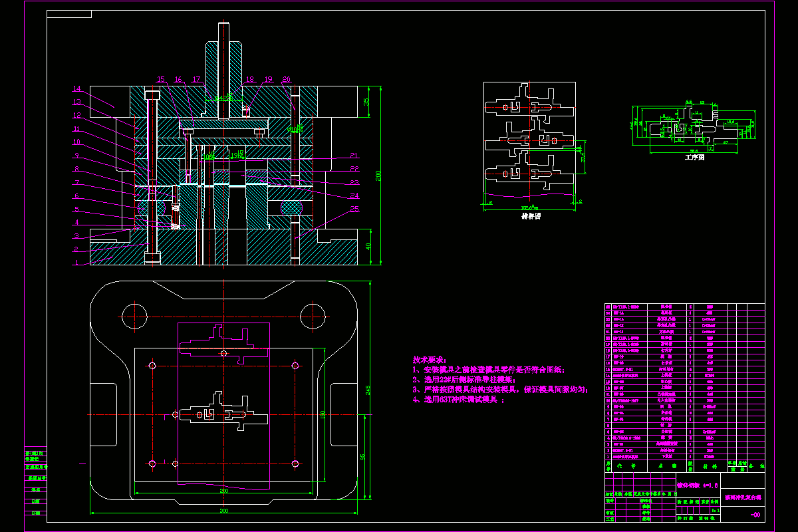
Task: Pick part callout label 2
Action: 76,249
